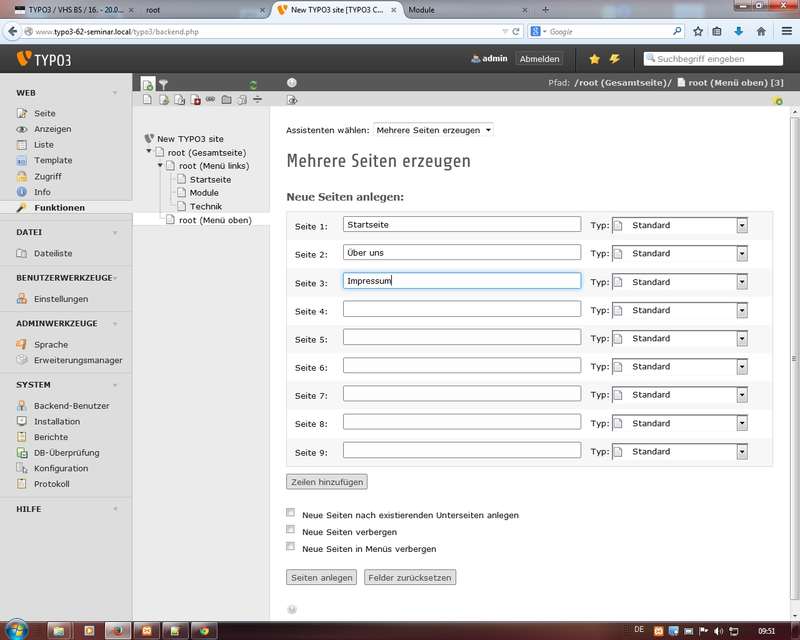Image resolution: width=800 pixels, height=640 pixels.
Task: Click the menu separator page type icon
Action: coord(258,99)
